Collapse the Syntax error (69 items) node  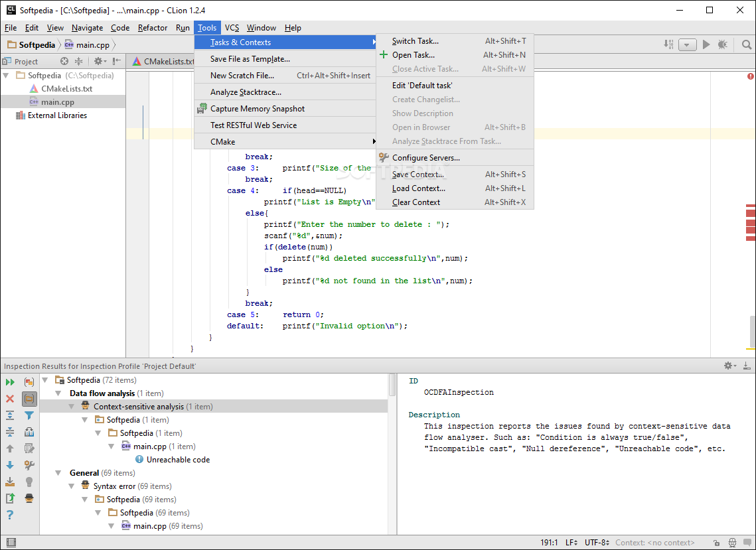tap(72, 486)
